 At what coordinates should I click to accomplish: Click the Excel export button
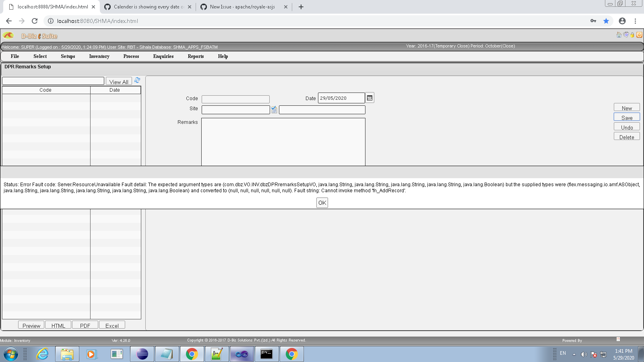pos(112,325)
